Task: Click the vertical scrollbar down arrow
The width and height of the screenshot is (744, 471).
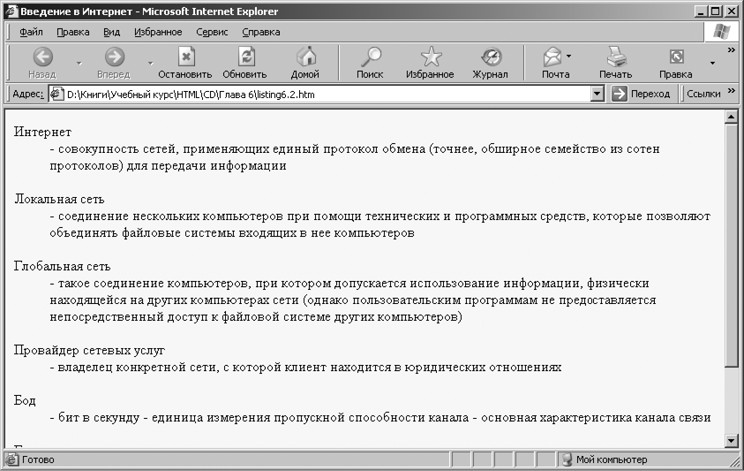Action: [x=735, y=440]
